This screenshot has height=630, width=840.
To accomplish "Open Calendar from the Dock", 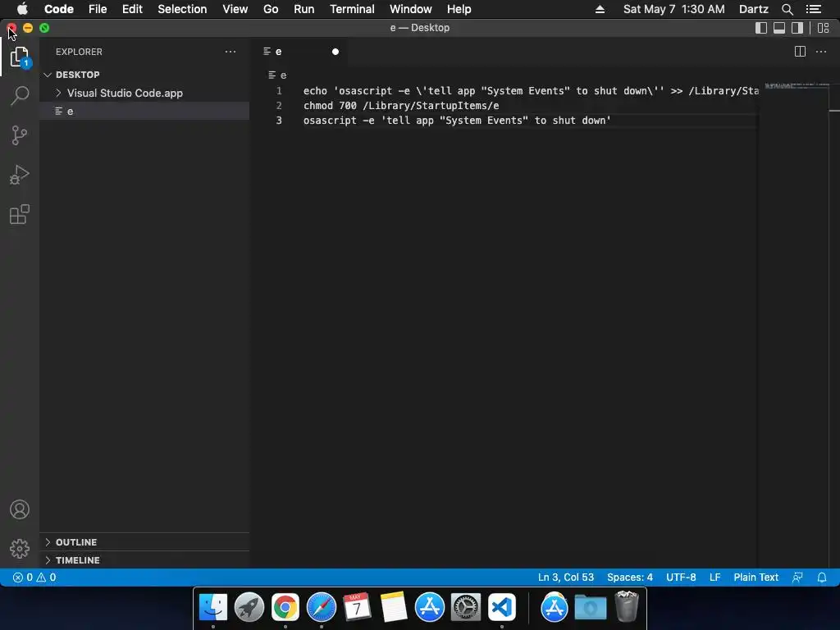I will 357,608.
